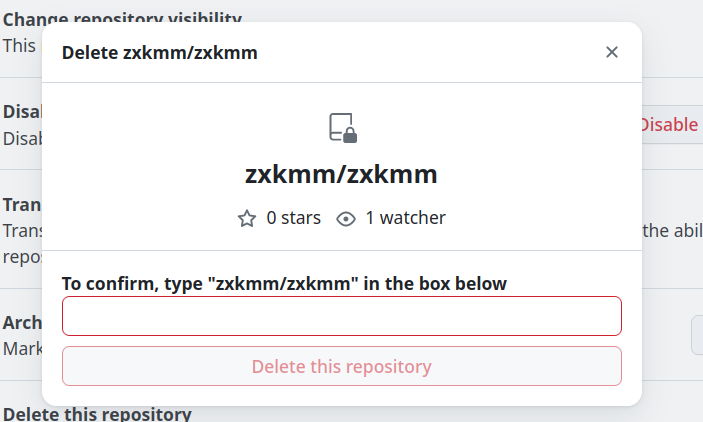Image resolution: width=703 pixels, height=422 pixels.
Task: Click the '1 watcher' count text
Action: coord(405,218)
